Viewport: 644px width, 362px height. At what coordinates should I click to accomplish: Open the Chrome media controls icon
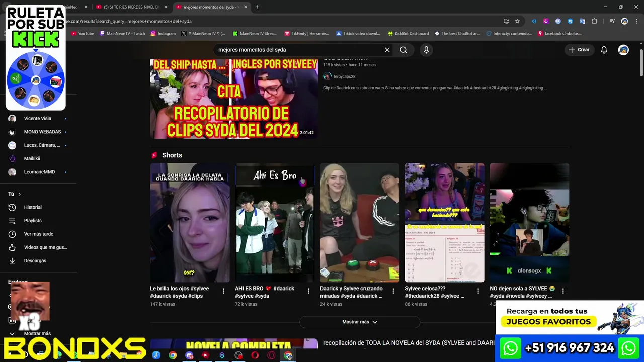pyautogui.click(x=612, y=21)
